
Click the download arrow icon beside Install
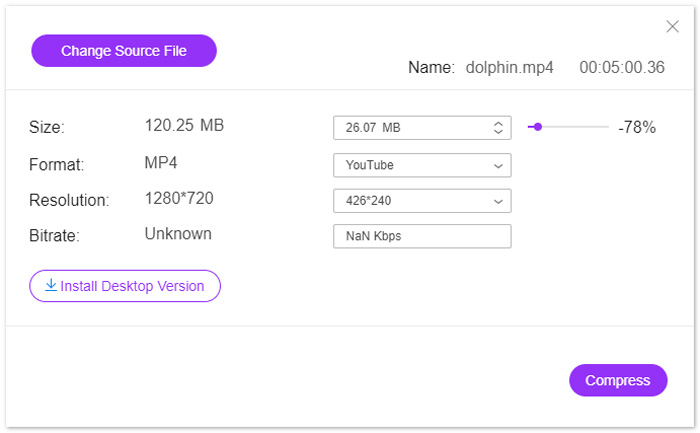click(51, 285)
